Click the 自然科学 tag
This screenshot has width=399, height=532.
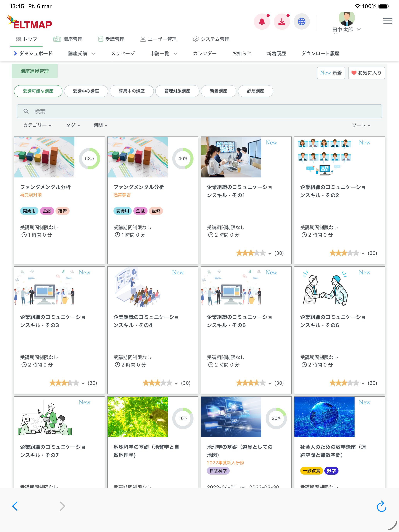tap(218, 471)
